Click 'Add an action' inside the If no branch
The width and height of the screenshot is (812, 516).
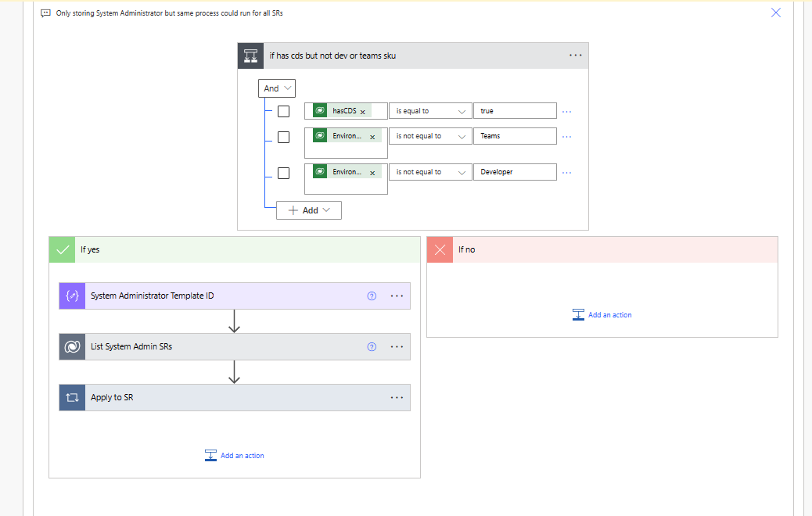(x=609, y=314)
